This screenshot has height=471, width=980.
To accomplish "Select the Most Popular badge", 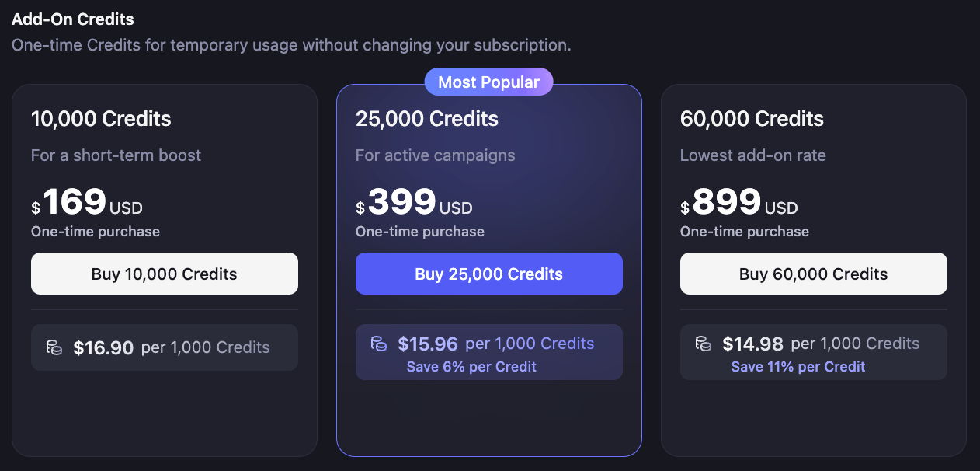I will [488, 82].
